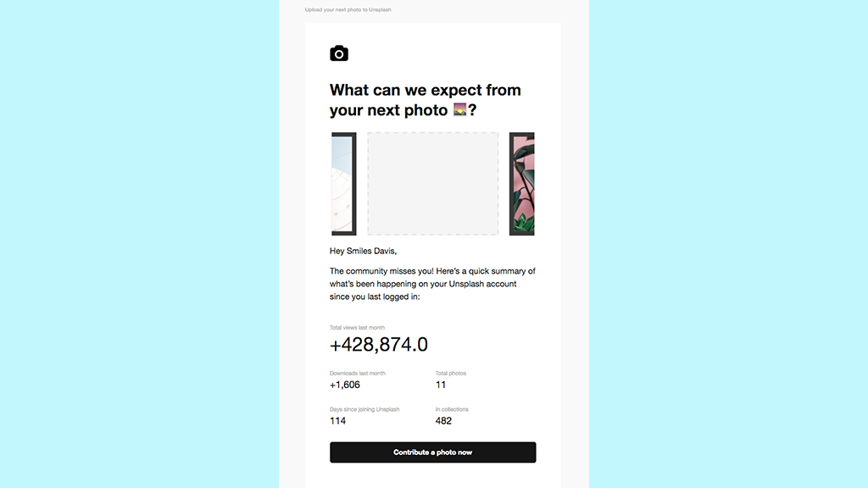Click the '+1,606' downloads value
The image size is (868, 488).
tap(343, 384)
